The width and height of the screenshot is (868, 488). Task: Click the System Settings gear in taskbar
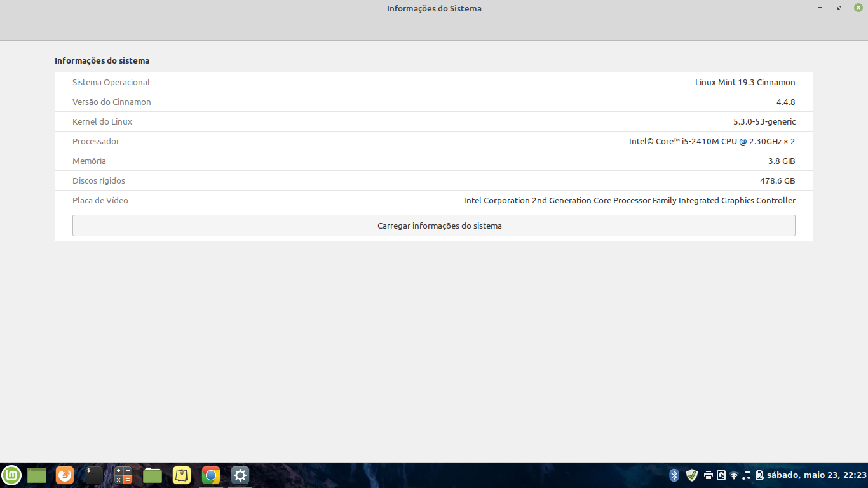(x=240, y=475)
